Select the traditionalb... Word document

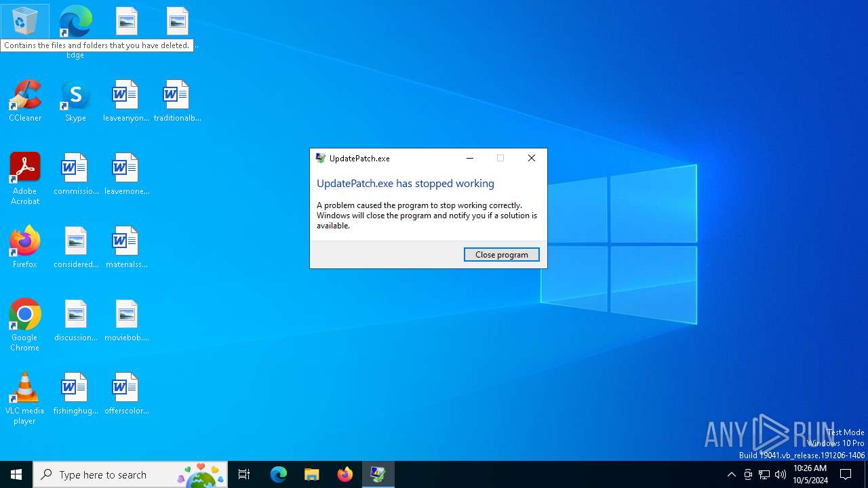click(177, 101)
